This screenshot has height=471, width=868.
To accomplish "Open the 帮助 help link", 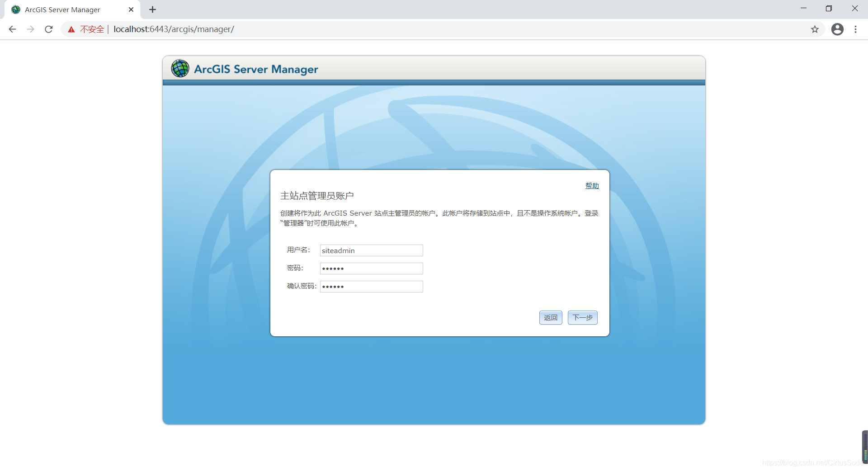I will 592,186.
